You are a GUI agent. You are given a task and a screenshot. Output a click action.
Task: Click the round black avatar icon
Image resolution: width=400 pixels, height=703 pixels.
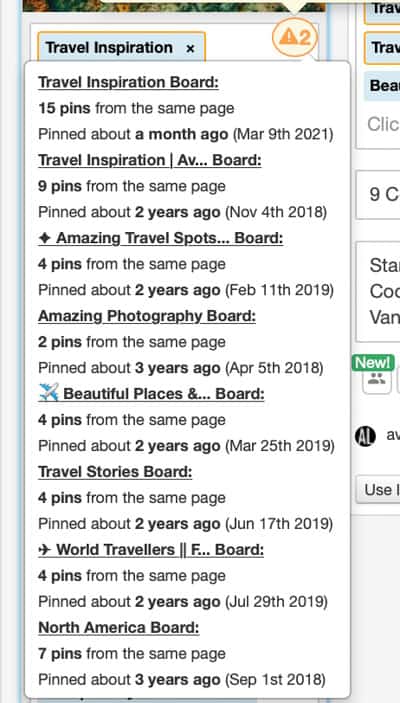(x=365, y=437)
